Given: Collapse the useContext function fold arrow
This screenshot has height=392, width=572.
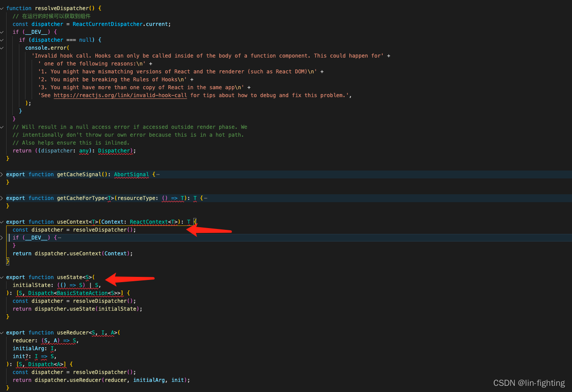Looking at the screenshot, I should (2, 222).
